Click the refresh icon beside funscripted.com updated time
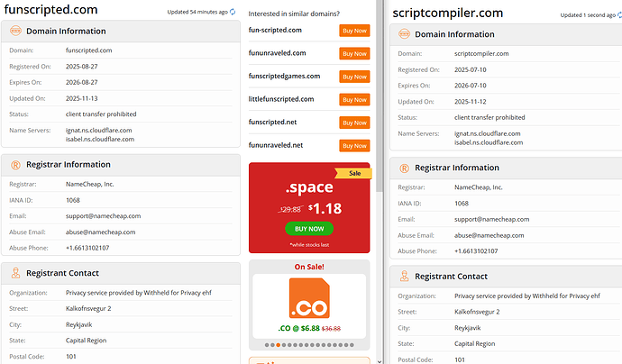This screenshot has height=364, width=622. [x=233, y=12]
